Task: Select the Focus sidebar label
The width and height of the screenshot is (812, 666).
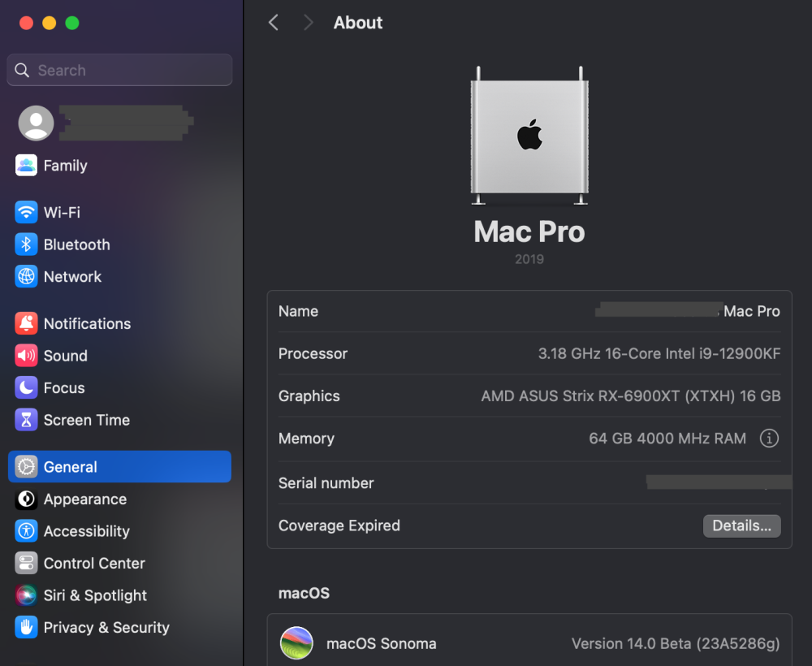Action: tap(64, 388)
